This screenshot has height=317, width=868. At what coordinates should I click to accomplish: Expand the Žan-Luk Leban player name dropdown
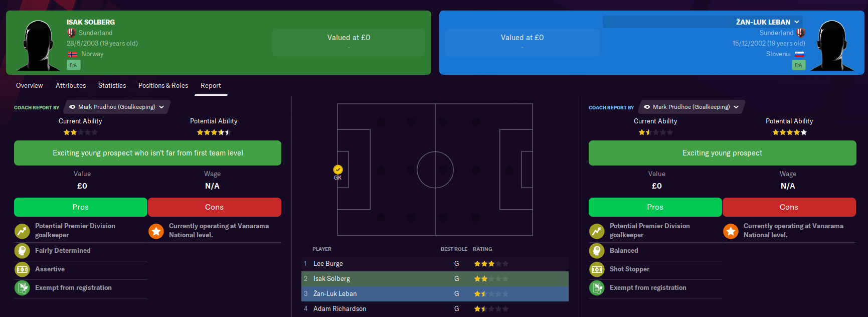[x=797, y=22]
